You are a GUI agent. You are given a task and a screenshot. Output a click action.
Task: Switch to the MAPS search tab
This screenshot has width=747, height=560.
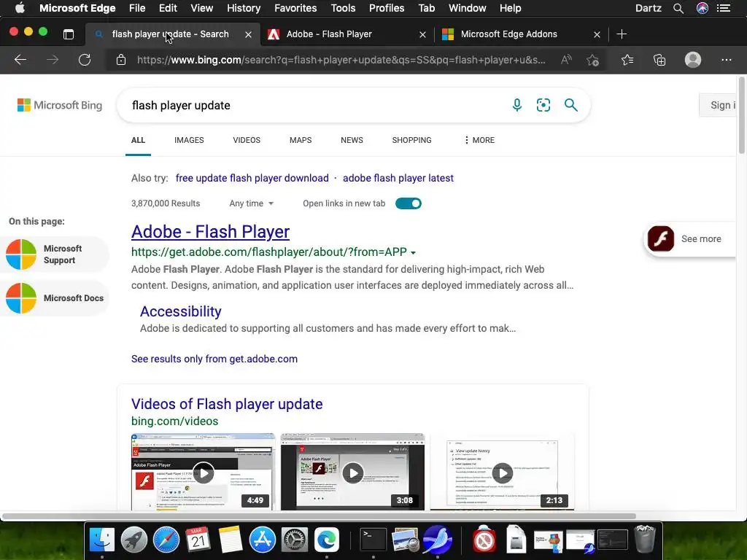[x=301, y=140]
